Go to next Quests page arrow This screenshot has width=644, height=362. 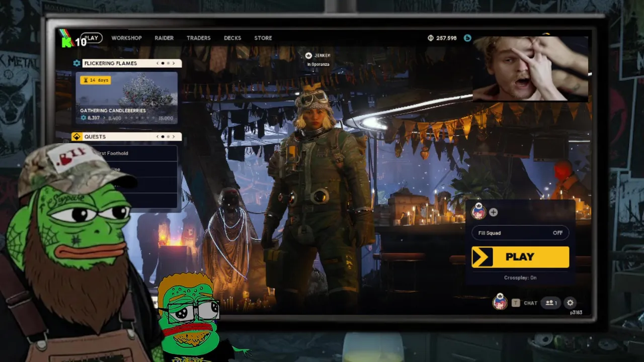pos(174,137)
